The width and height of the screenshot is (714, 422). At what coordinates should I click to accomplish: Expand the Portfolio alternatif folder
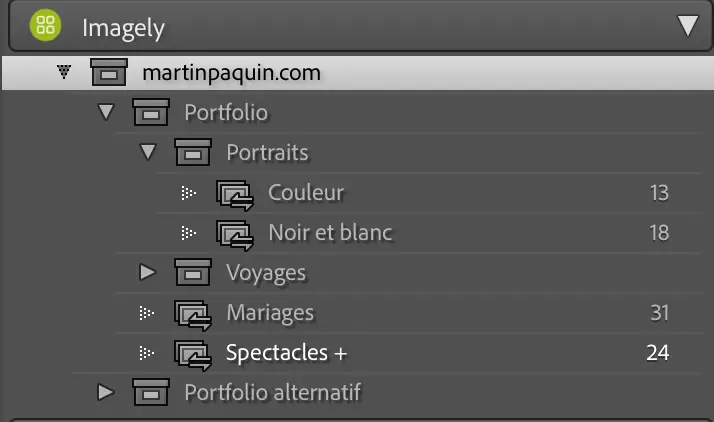pyautogui.click(x=106, y=392)
